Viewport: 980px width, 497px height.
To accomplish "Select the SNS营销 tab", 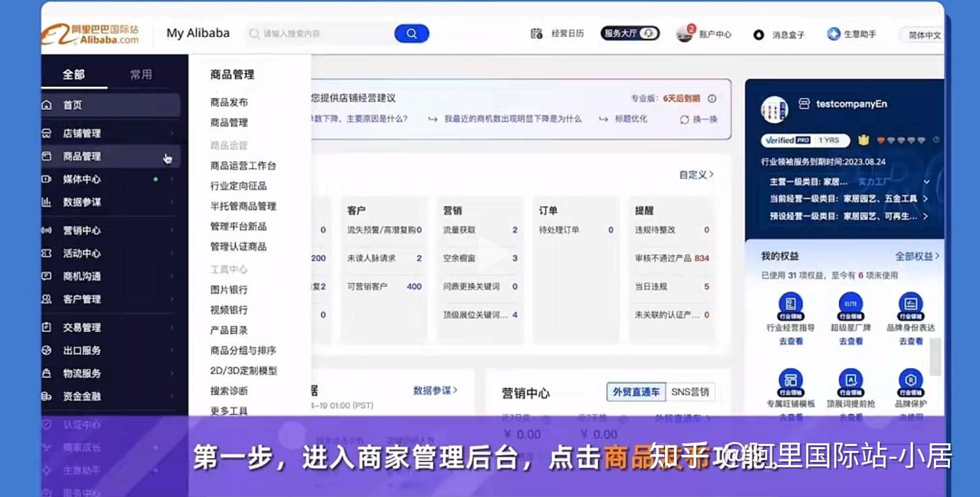I will point(690,392).
